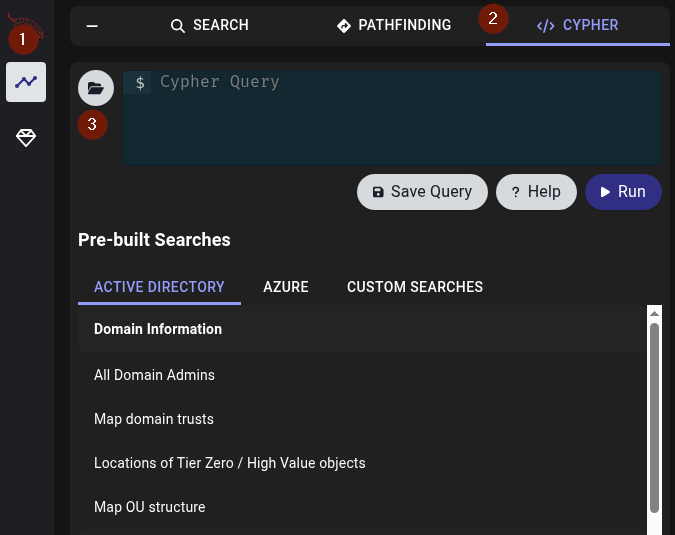Image resolution: width=675 pixels, height=535 pixels.
Task: Click the folder icon beside the Cypher editor
Action: pyautogui.click(x=96, y=88)
